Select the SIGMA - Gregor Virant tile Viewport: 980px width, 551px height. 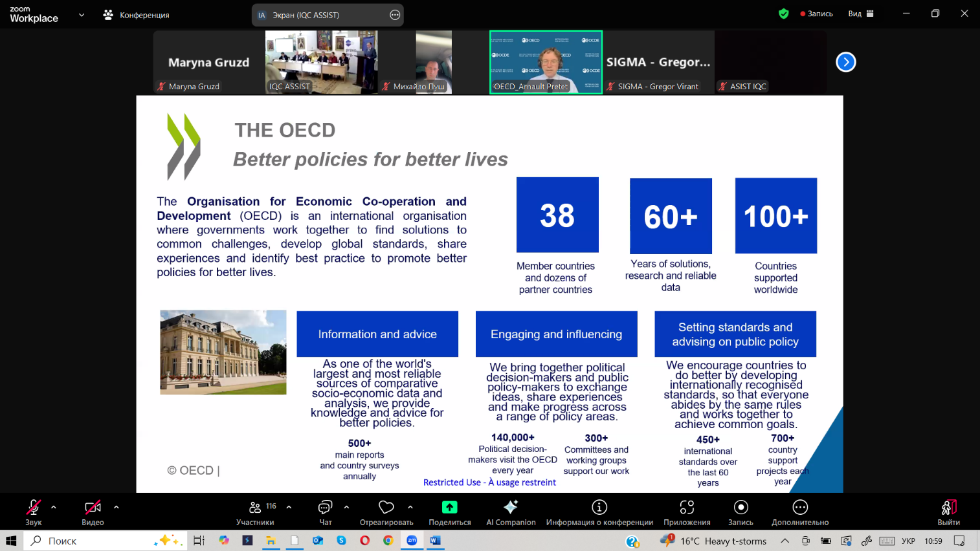point(658,62)
